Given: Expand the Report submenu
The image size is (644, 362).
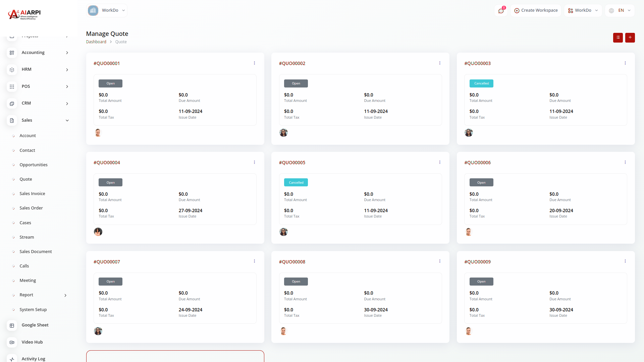Looking at the screenshot, I should pyautogui.click(x=65, y=295).
